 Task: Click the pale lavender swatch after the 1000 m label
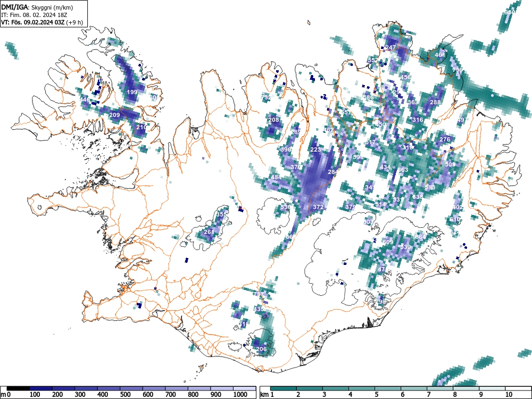(244, 388)
